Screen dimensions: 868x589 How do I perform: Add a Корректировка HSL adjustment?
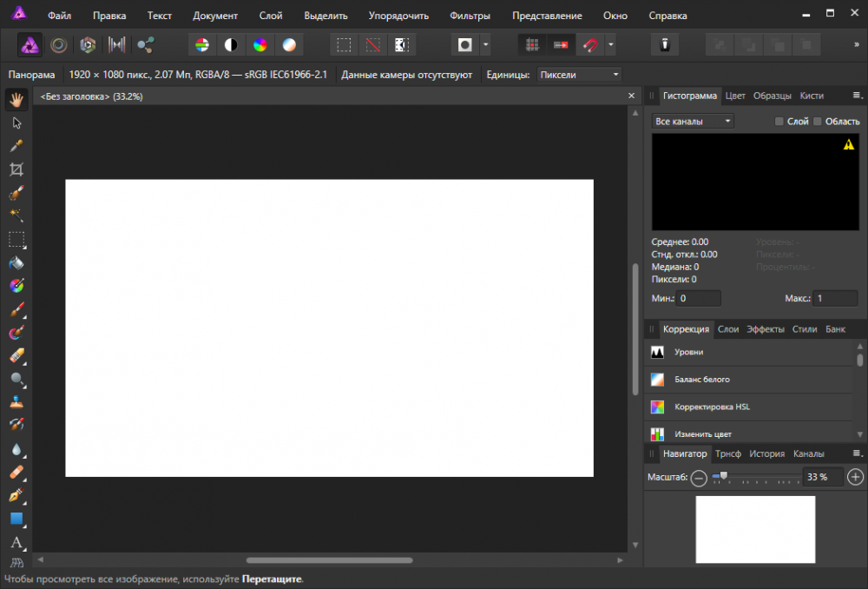(x=748, y=407)
